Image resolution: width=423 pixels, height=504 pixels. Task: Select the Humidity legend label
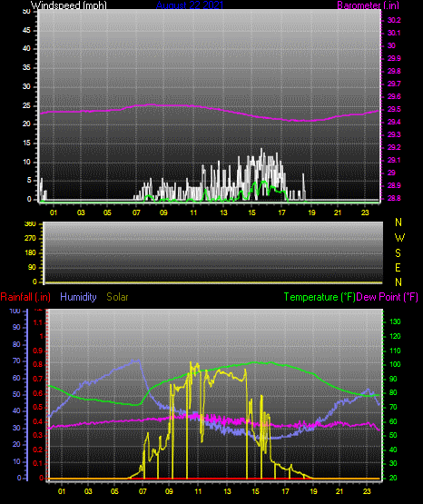pos(78,297)
